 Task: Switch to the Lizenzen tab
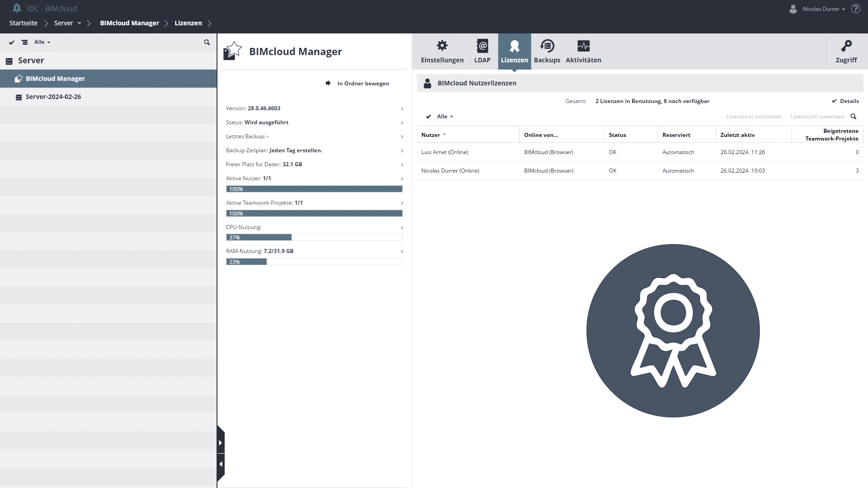coord(514,51)
